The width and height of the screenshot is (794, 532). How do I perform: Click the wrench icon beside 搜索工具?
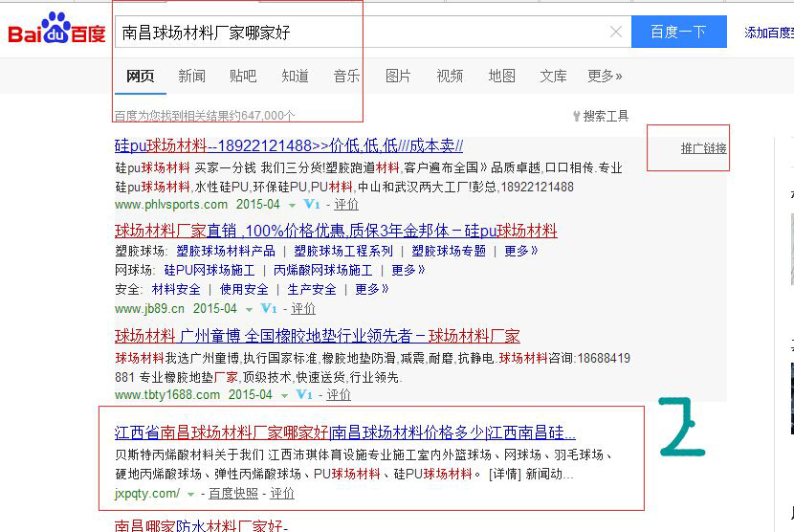(576, 116)
